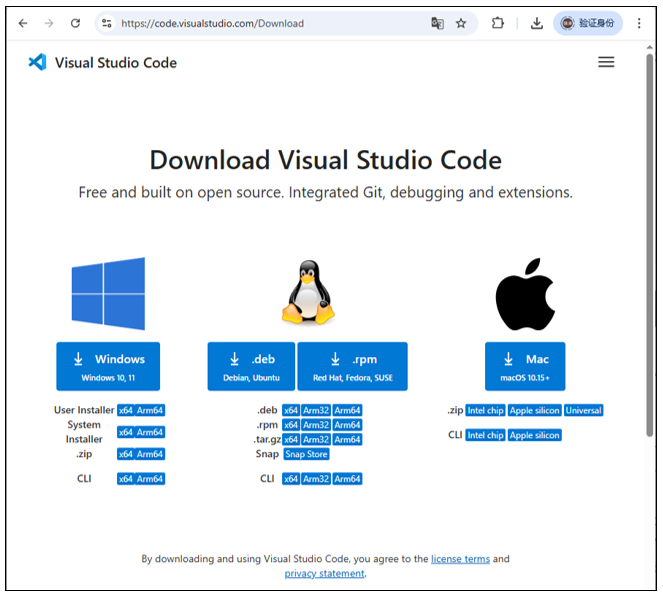Viewport: 663px width, 596px height.
Task: Select Linux .rpm Arm32 link
Action: coord(316,425)
